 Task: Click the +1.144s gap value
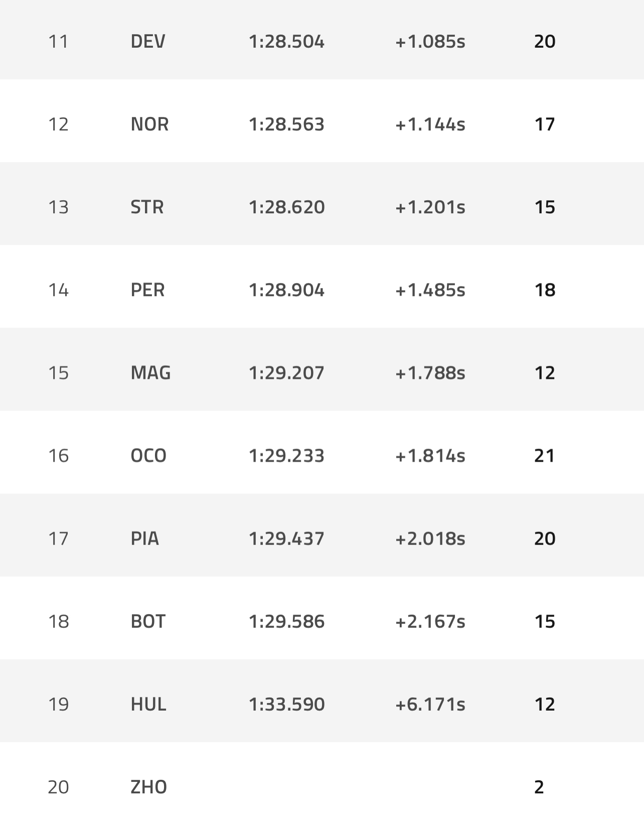[430, 124]
